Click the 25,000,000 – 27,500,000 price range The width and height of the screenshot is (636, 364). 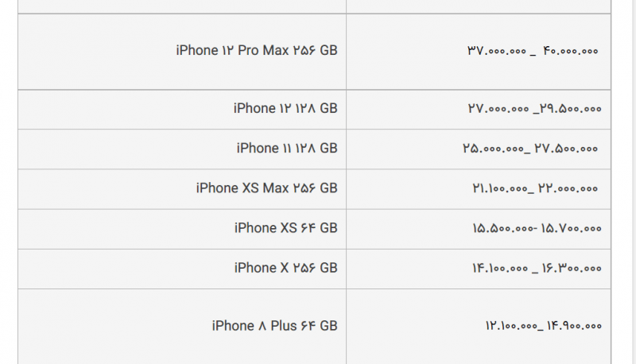pos(530,149)
